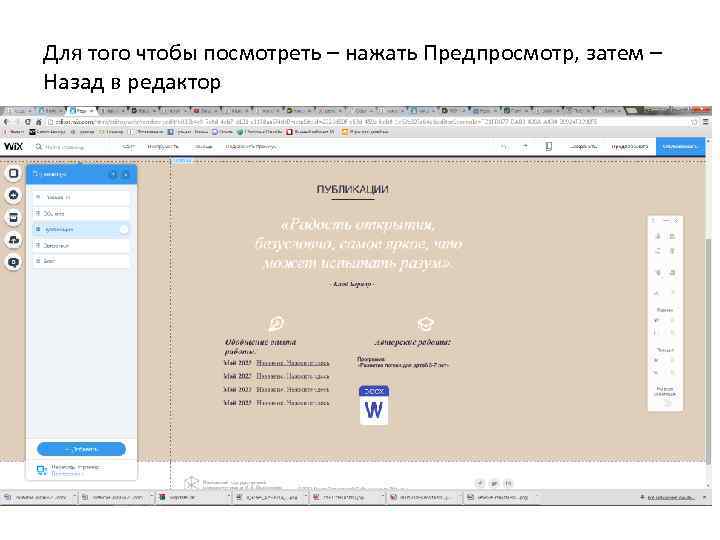
Task: Open the Инструменты menu in the Wix top bar
Action: tap(163, 146)
